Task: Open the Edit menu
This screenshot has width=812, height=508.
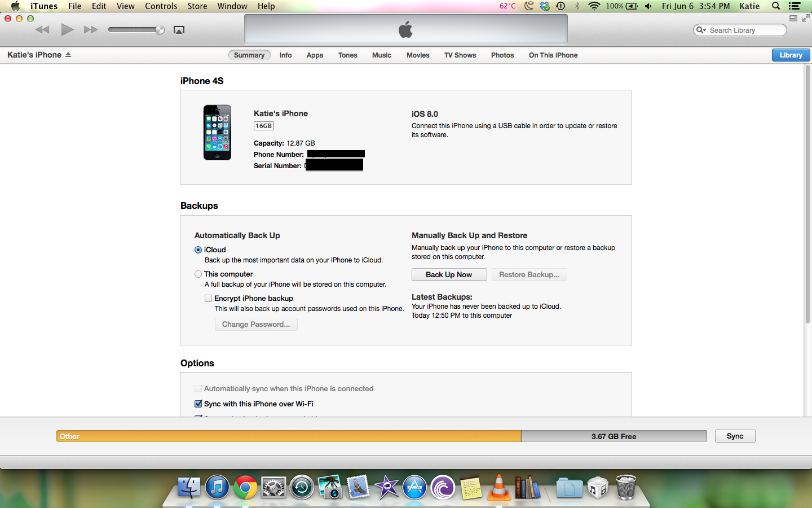Action: pyautogui.click(x=99, y=6)
